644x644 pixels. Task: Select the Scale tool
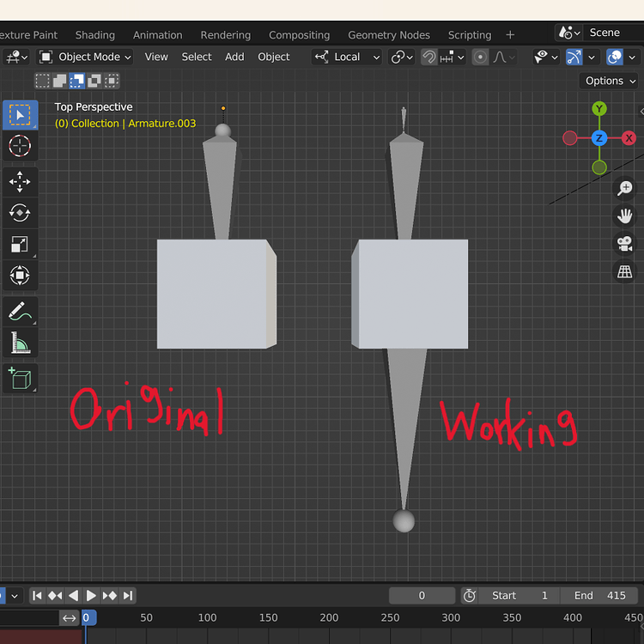pyautogui.click(x=20, y=244)
